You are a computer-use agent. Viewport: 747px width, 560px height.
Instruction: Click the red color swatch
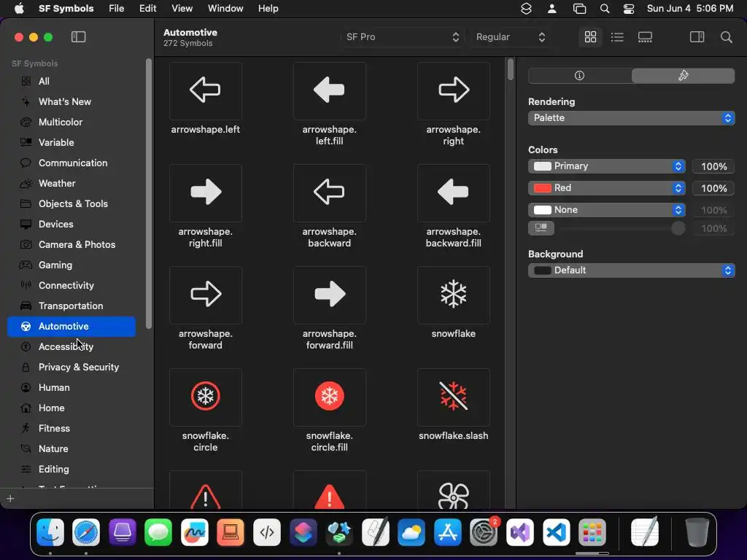(542, 188)
